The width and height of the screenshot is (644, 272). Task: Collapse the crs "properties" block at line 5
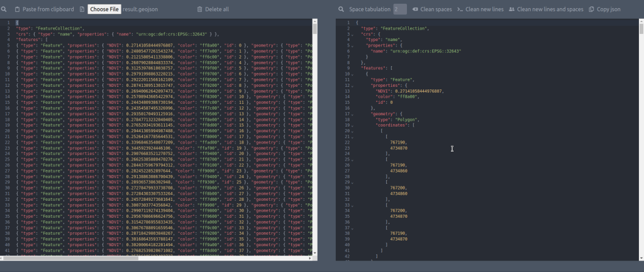[352, 46]
